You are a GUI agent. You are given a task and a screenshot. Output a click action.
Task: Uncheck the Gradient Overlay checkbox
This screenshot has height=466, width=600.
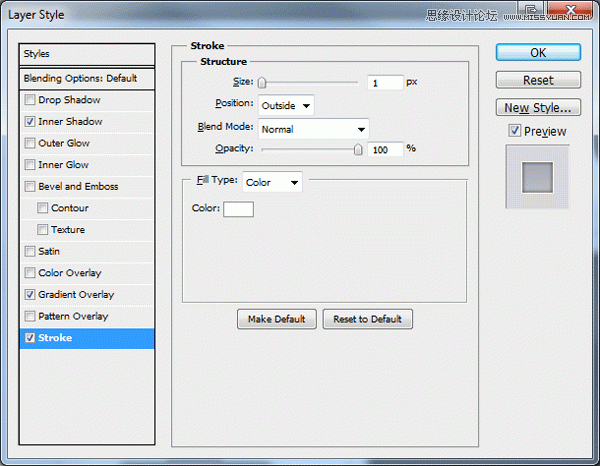coord(29,295)
